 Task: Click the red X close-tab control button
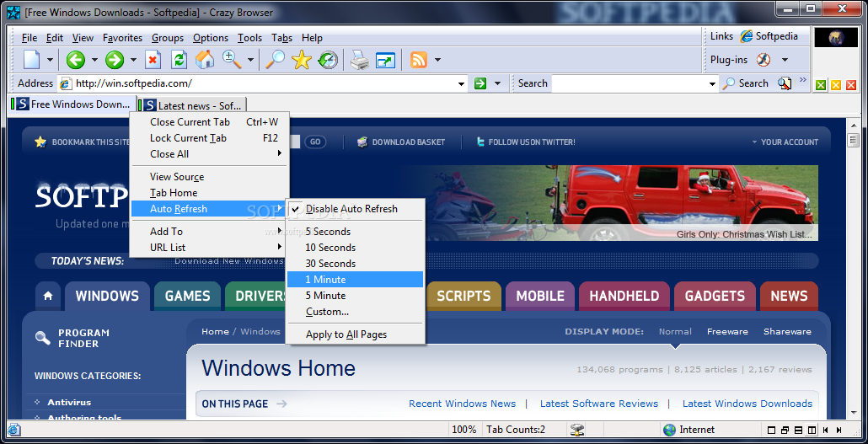[x=851, y=85]
